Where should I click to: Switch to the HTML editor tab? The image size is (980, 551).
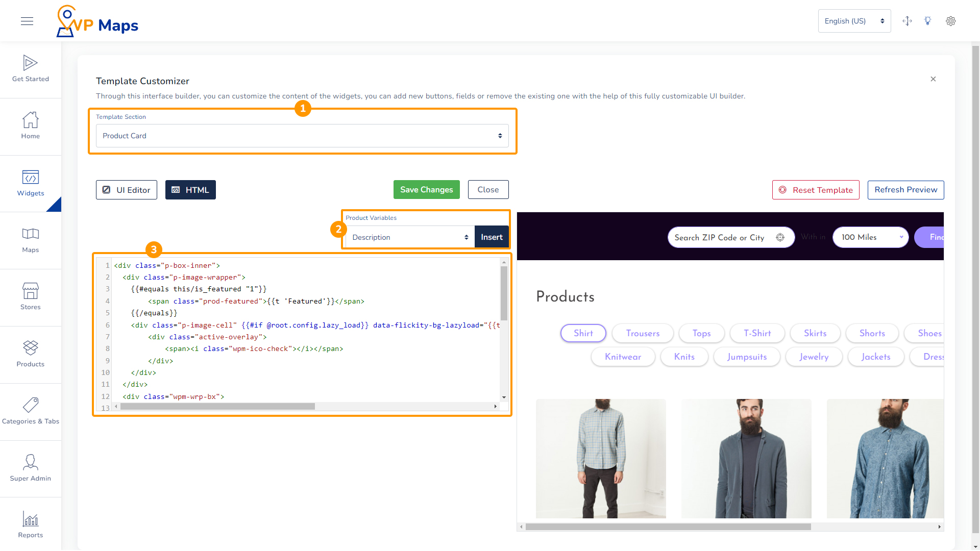click(x=190, y=189)
